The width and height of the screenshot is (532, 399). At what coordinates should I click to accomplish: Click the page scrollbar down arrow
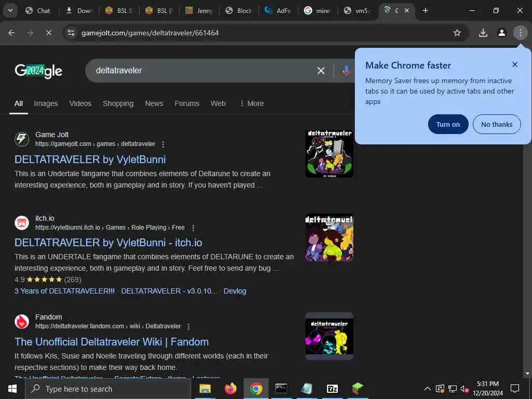527,374
